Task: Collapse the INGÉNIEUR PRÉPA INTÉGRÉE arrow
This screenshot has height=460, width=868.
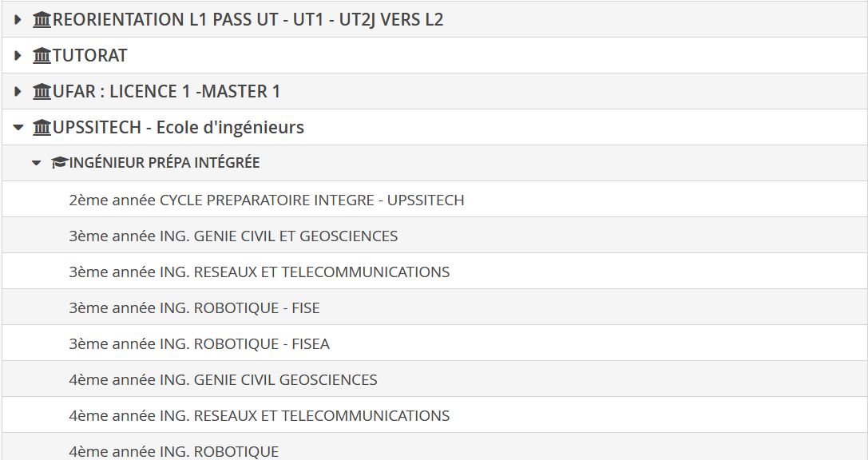Action: (x=35, y=163)
